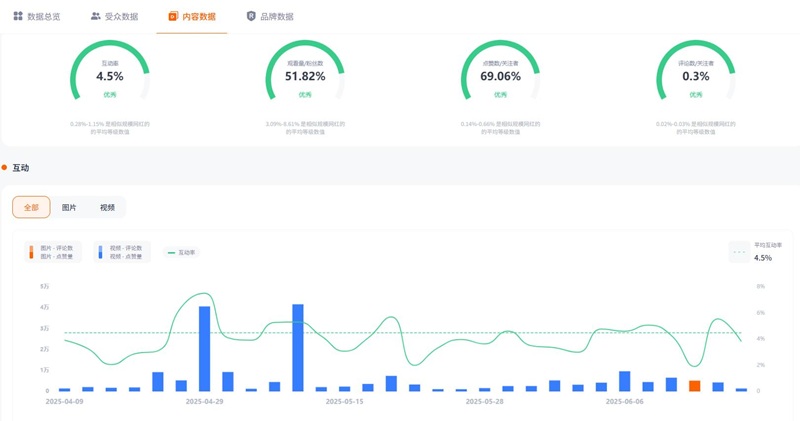Screen dimensions: 800x421
Task: Click the orange 内容数据 tab icon
Action: click(173, 16)
